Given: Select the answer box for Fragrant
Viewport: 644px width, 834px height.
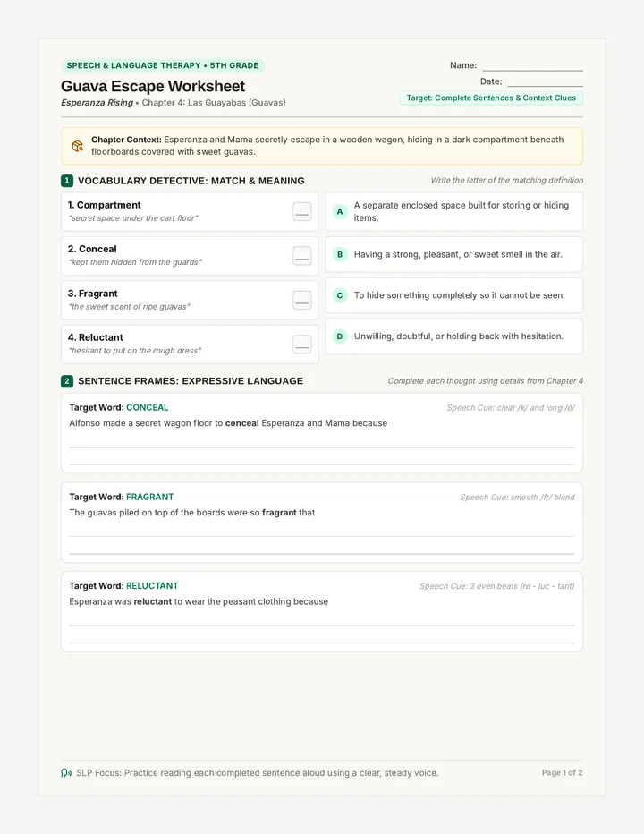Looking at the screenshot, I should pos(302,300).
